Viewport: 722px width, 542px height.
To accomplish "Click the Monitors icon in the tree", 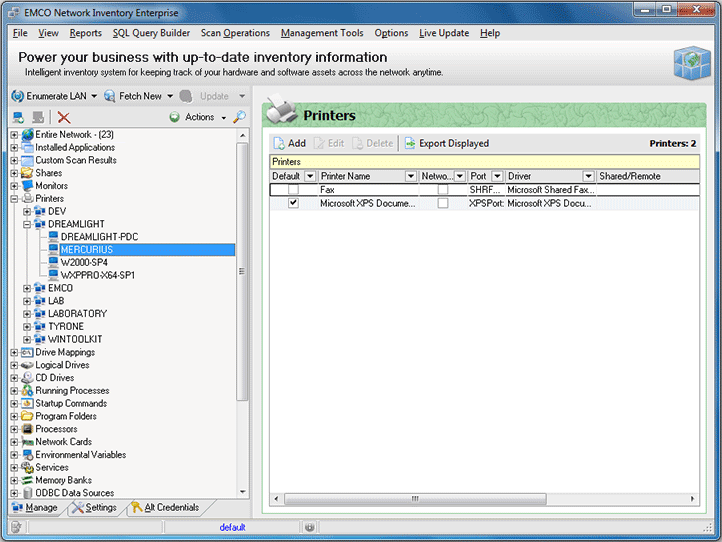I will point(27,186).
